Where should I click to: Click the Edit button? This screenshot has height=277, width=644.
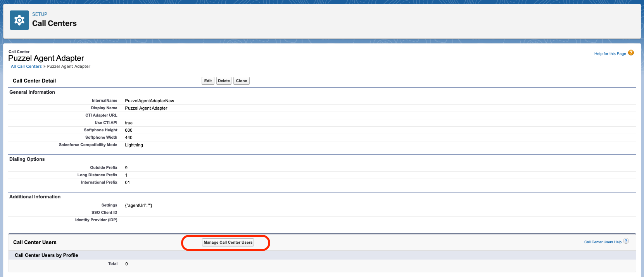(x=208, y=81)
